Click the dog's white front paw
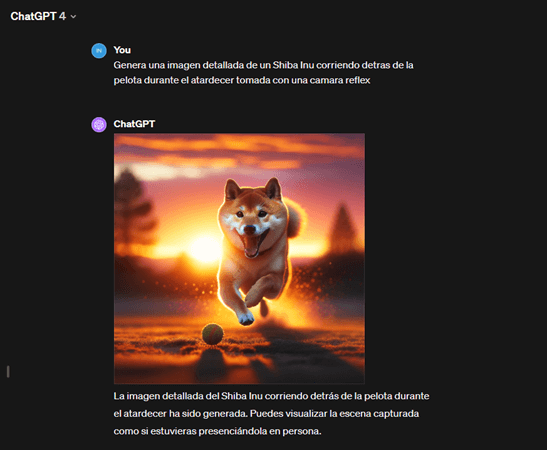 point(246,318)
